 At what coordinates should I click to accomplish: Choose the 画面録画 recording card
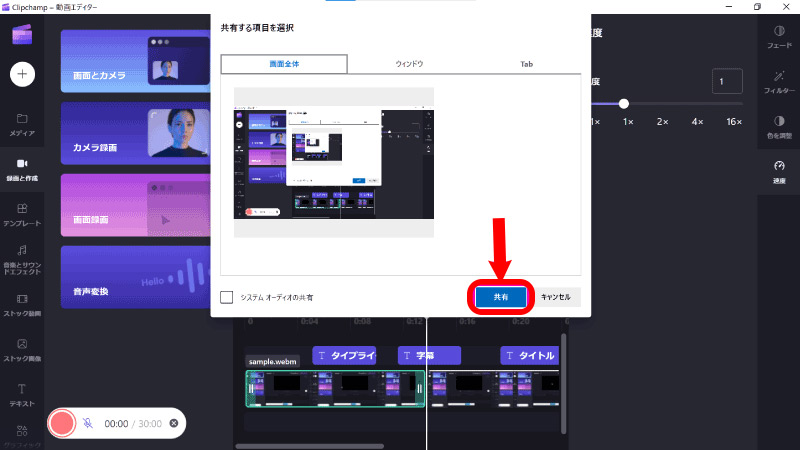click(135, 205)
